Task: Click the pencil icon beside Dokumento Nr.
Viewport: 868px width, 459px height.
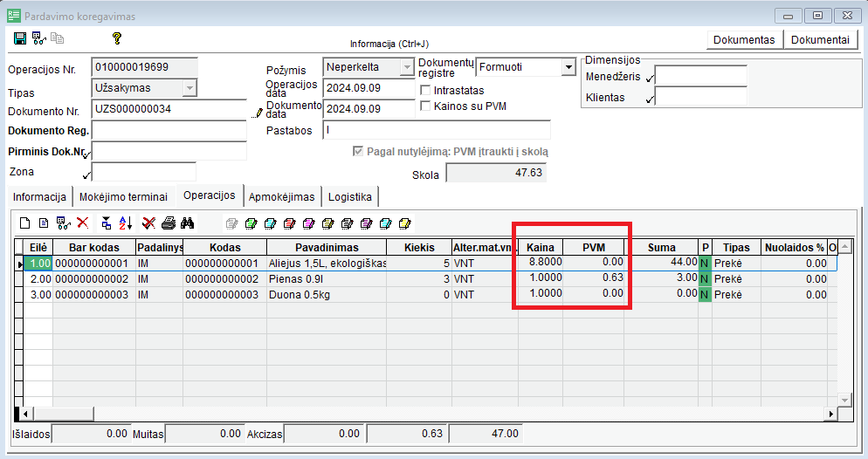Action: pyautogui.click(x=258, y=112)
